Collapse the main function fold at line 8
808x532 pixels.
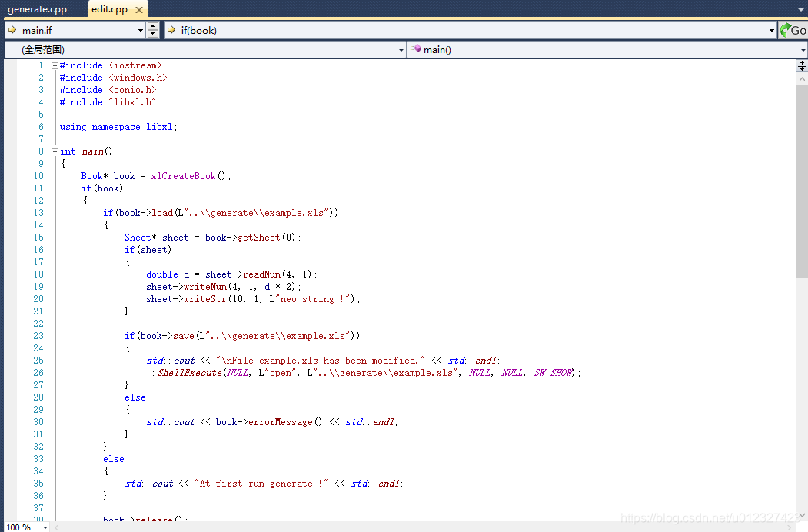click(x=54, y=151)
